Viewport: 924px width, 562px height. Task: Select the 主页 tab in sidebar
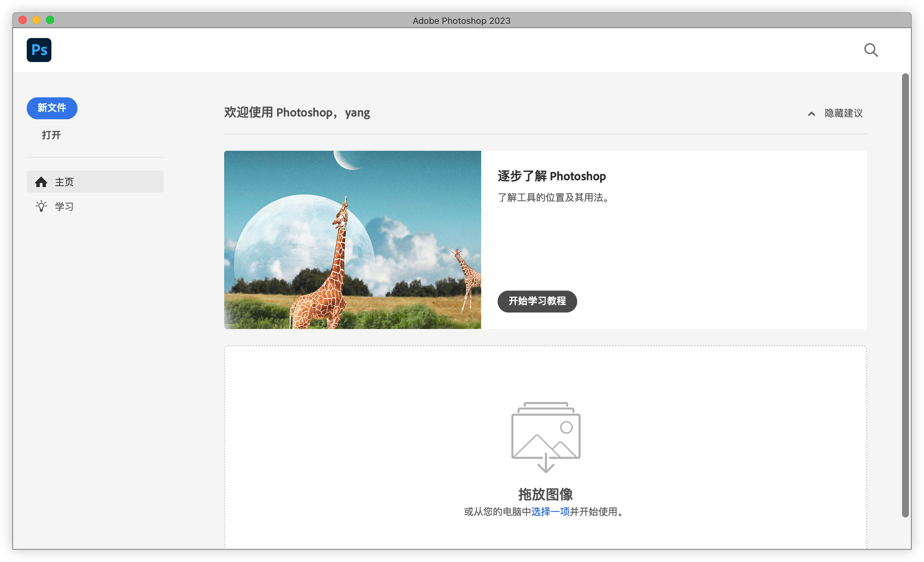point(95,182)
